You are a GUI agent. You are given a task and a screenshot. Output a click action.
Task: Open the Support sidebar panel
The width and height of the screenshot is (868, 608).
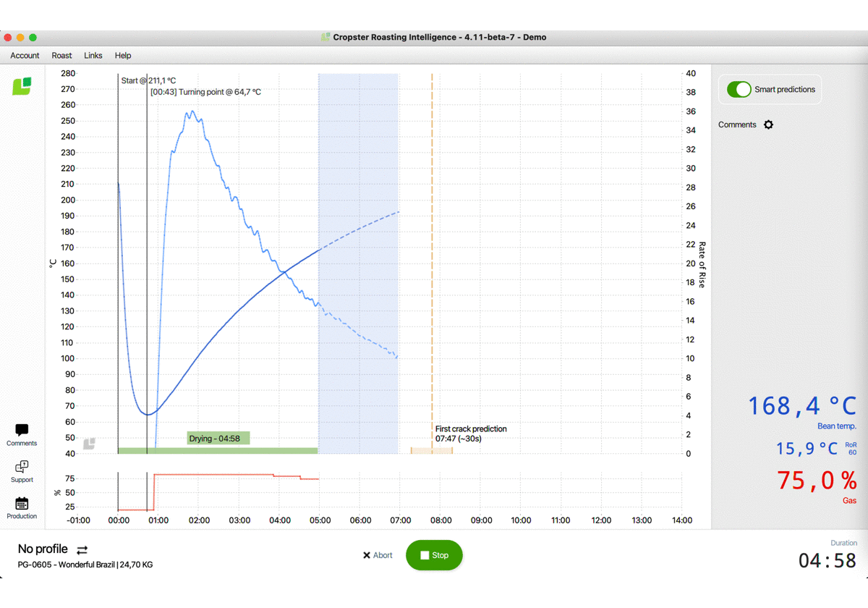pyautogui.click(x=22, y=471)
